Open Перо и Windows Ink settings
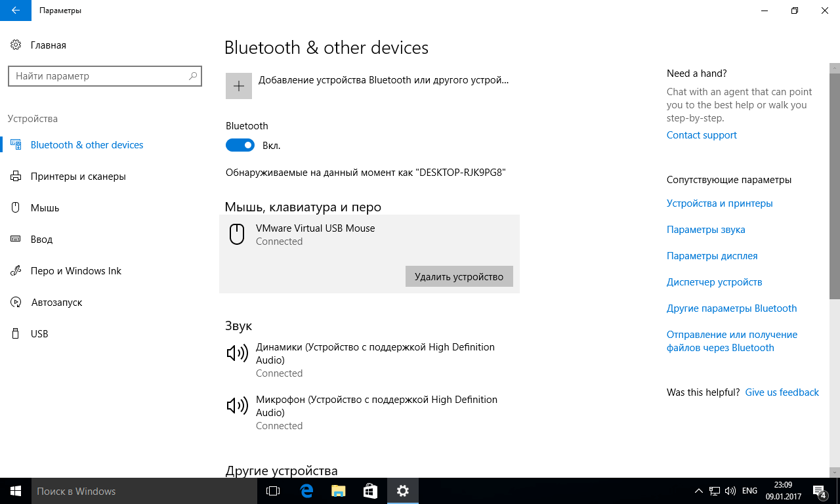This screenshot has height=504, width=840. point(75,270)
